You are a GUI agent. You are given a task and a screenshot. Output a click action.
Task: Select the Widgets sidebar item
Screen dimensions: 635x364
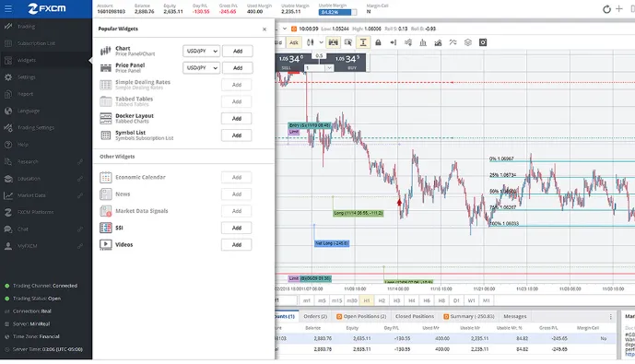[46, 60]
